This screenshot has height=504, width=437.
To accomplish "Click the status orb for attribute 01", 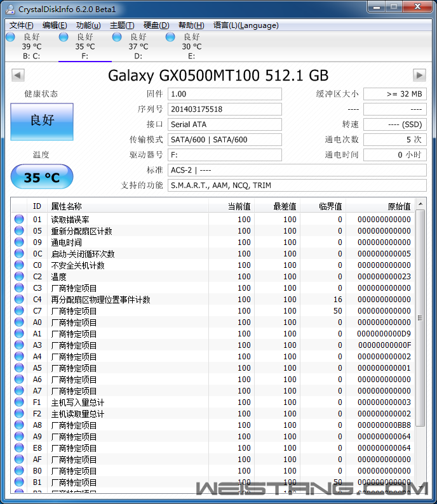I will coord(19,219).
